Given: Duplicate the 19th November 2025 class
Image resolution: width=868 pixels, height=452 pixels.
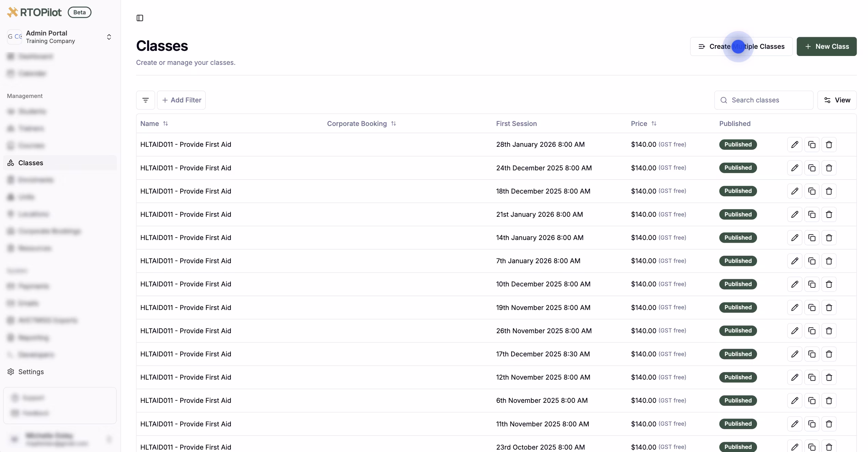Looking at the screenshot, I should 812,308.
